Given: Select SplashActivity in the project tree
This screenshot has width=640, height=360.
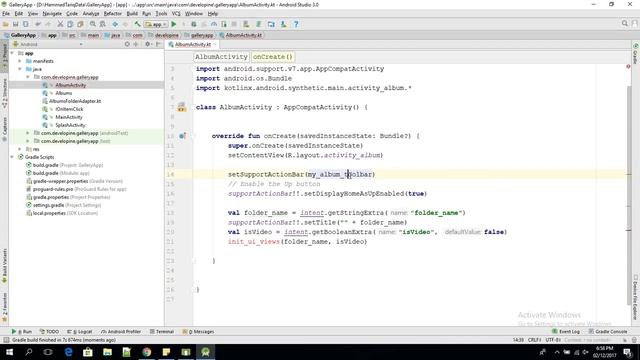Looking at the screenshot, I should click(x=70, y=125).
